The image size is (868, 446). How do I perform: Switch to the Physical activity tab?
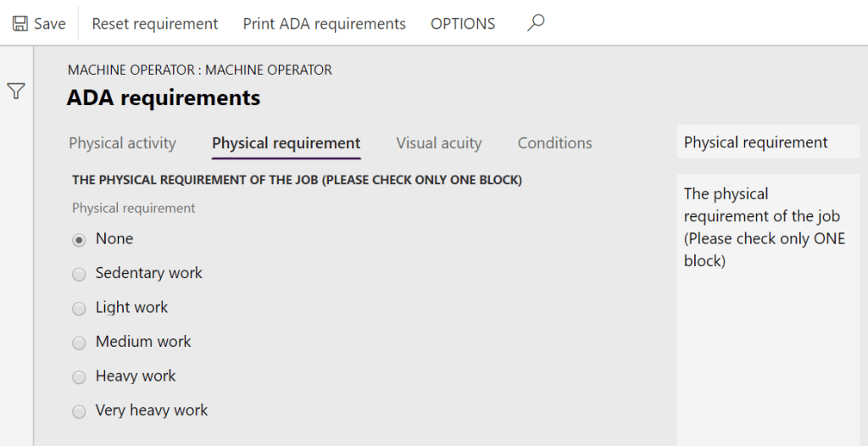(x=122, y=143)
